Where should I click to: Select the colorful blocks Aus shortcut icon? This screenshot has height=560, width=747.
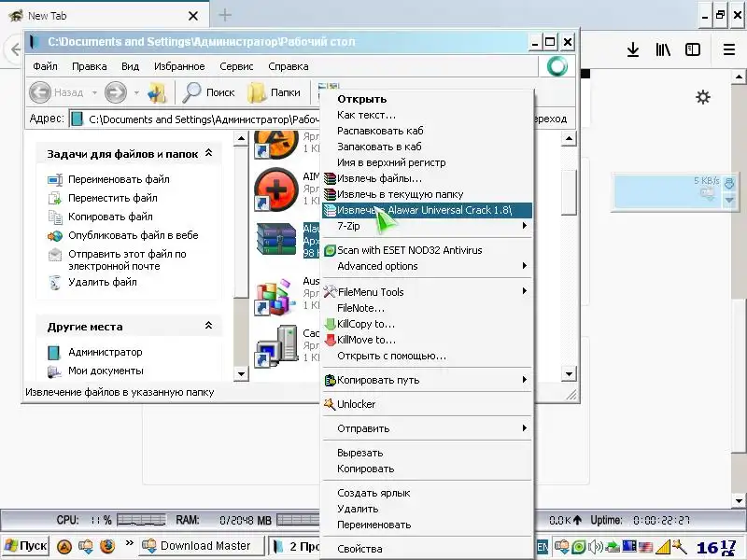click(275, 297)
